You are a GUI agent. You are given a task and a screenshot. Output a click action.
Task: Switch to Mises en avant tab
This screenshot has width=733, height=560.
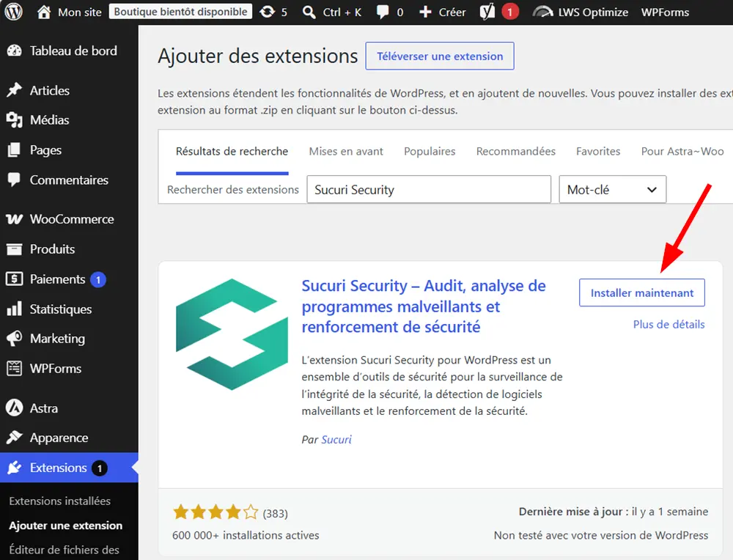pos(346,152)
